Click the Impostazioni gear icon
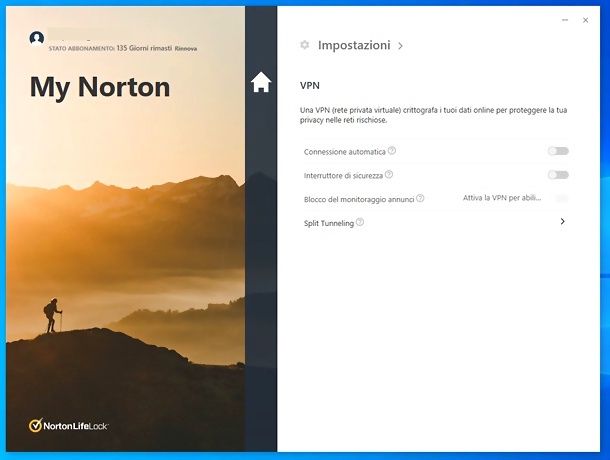The height and width of the screenshot is (460, 610). coord(305,45)
